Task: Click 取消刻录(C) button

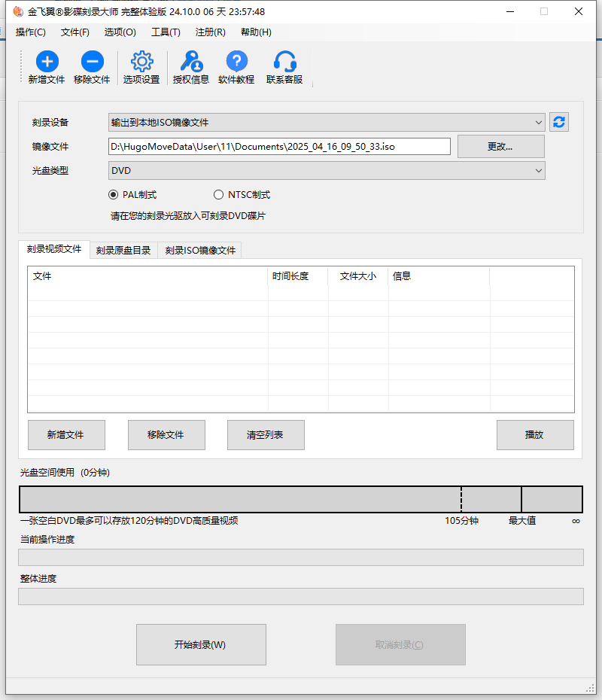Action: pos(400,644)
